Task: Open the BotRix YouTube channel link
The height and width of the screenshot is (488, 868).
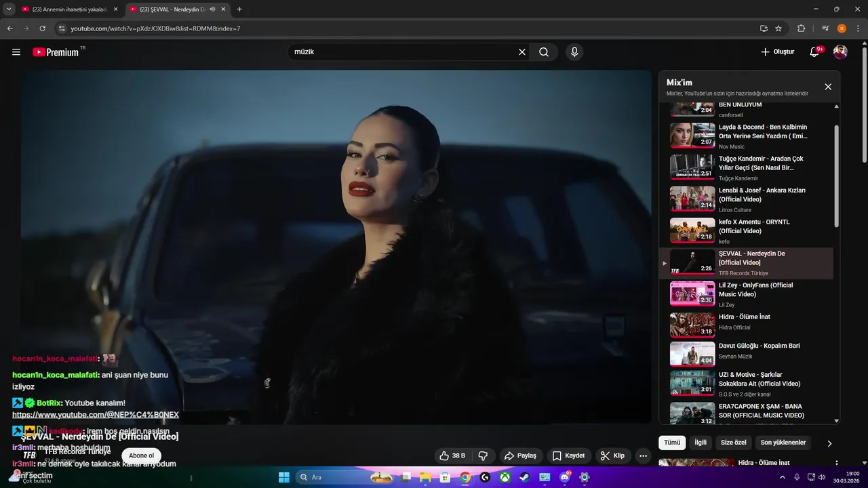Action: point(96,415)
